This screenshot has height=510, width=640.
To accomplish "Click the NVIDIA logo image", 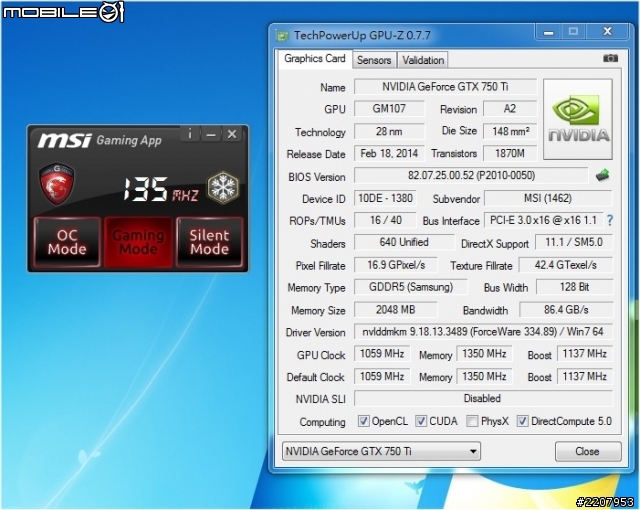I will click(578, 119).
